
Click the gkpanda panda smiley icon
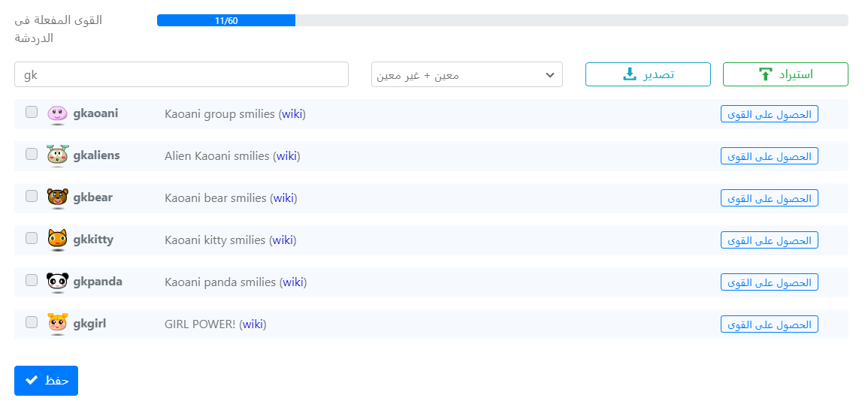57,282
